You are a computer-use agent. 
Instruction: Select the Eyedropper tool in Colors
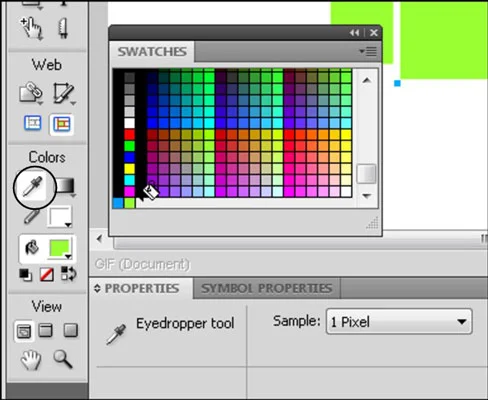pyautogui.click(x=32, y=187)
